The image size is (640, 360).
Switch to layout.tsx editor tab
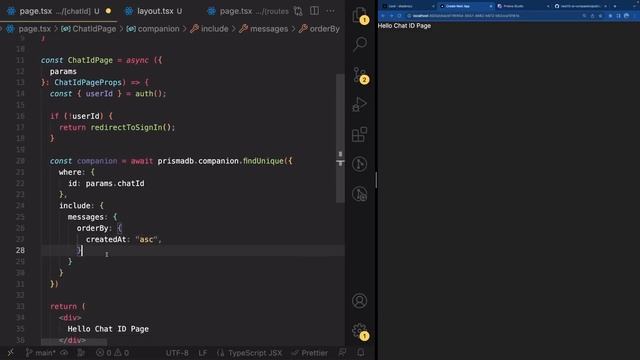[155, 11]
